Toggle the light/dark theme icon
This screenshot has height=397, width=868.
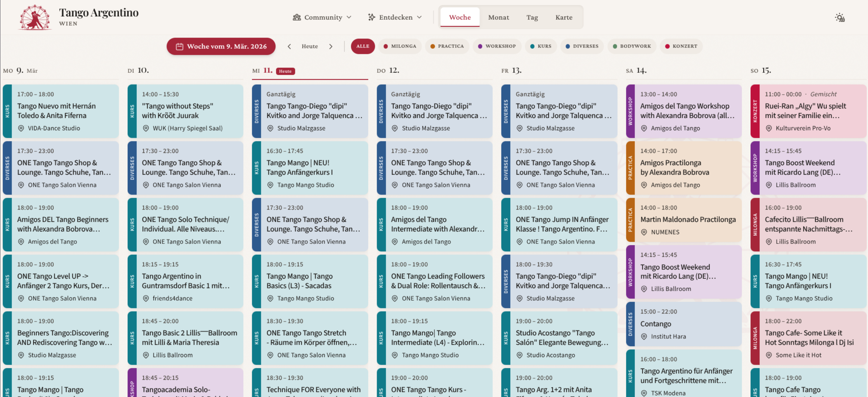click(x=839, y=18)
